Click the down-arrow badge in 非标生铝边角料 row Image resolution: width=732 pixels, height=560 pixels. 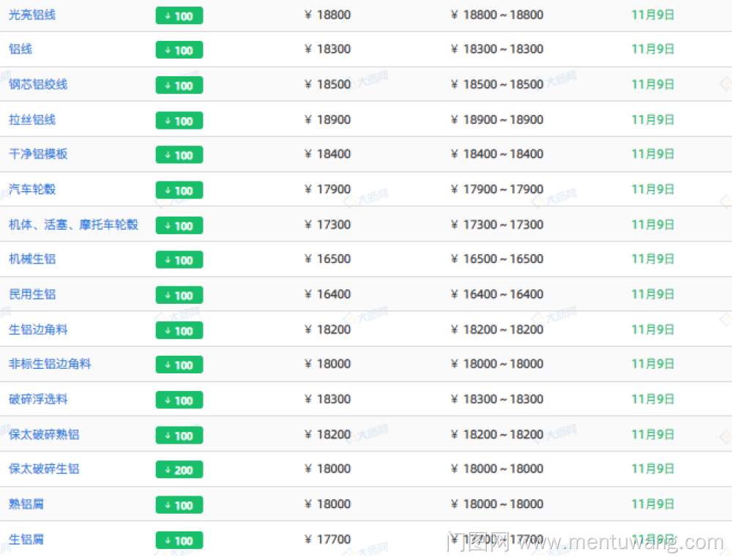[179, 365]
